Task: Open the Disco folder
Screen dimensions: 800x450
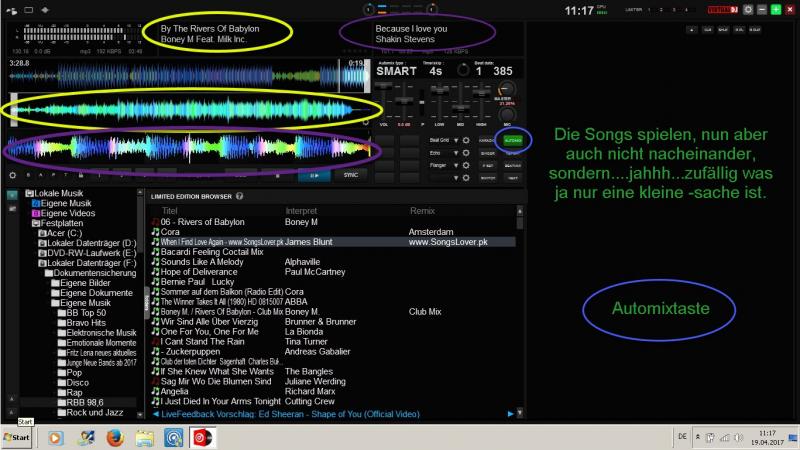Action: (x=73, y=383)
